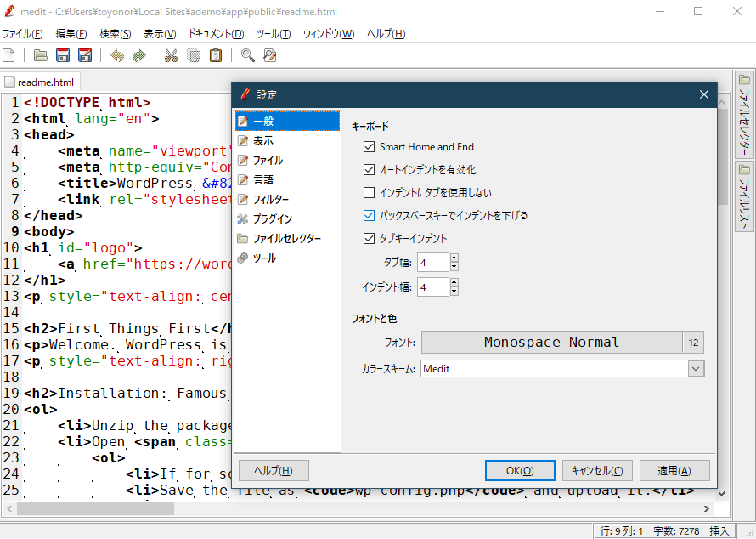Click the Find magnifier icon
Image resolution: width=756 pixels, height=539 pixels.
[248, 55]
